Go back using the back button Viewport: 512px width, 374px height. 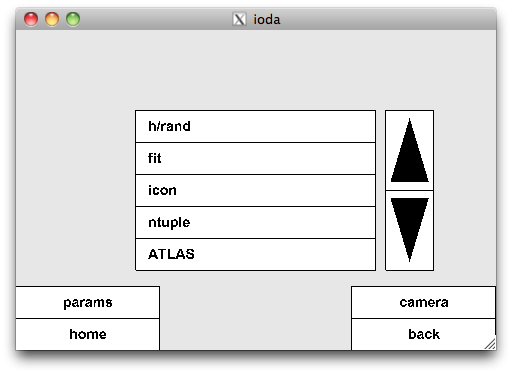click(x=423, y=334)
